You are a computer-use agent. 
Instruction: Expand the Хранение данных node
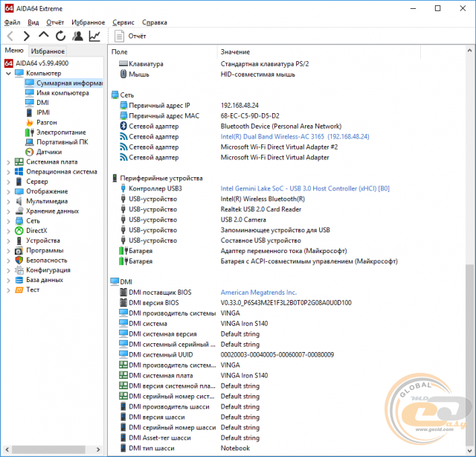pyautogui.click(x=7, y=211)
